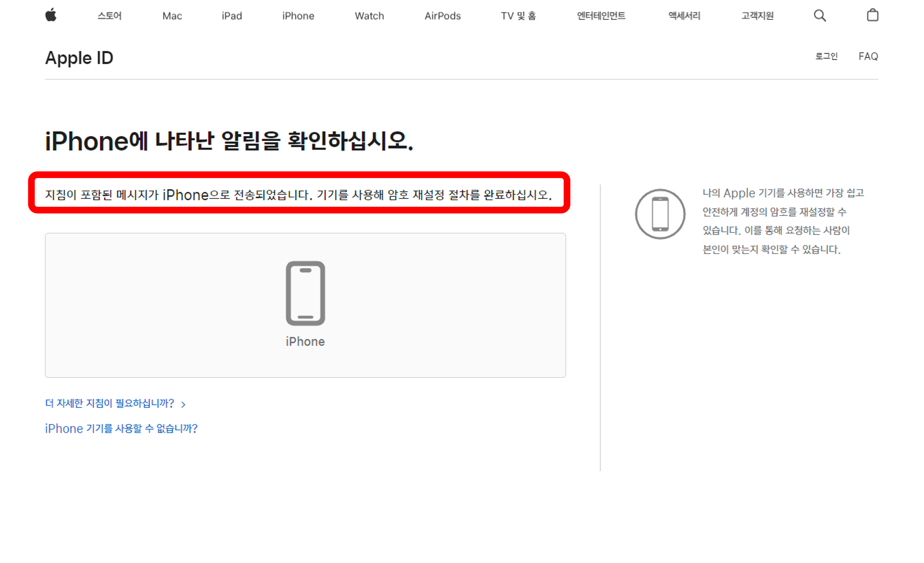Image resolution: width=924 pixels, height=563 pixels.
Task: Open the Mac menu item
Action: pos(172,16)
